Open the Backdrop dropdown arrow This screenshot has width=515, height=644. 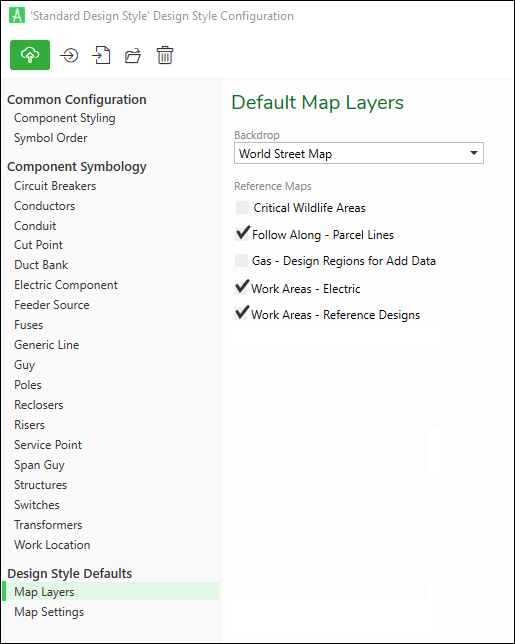coord(474,153)
